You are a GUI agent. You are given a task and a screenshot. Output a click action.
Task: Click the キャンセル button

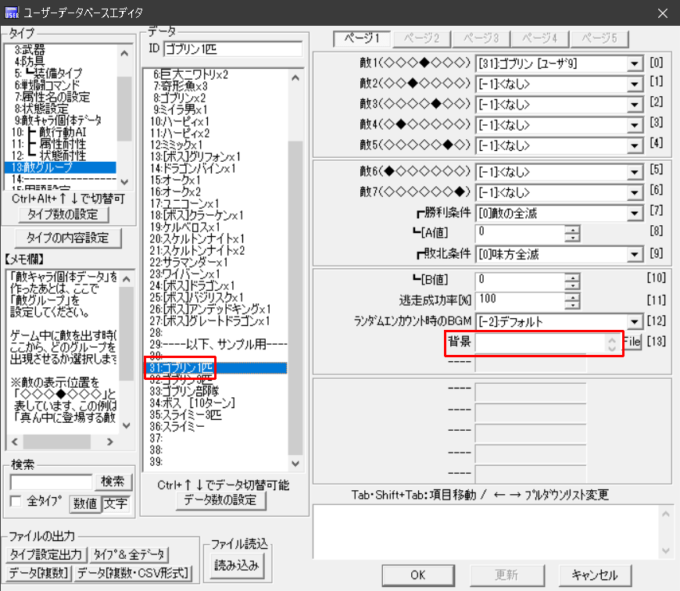594,575
